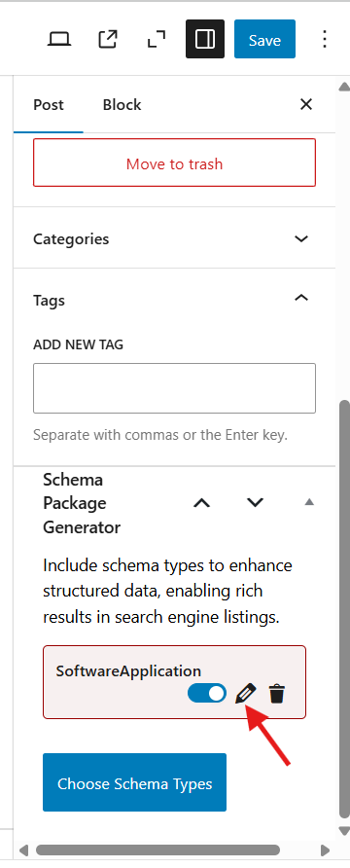Viewport: 350px width, 868px height.
Task: Switch to the Post tab
Action: click(49, 105)
